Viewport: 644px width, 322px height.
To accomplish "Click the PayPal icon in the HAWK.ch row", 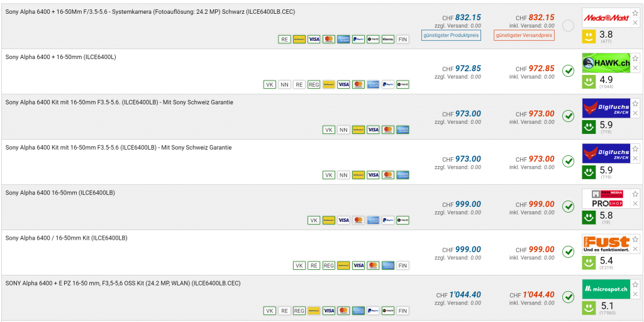I will [x=387, y=84].
